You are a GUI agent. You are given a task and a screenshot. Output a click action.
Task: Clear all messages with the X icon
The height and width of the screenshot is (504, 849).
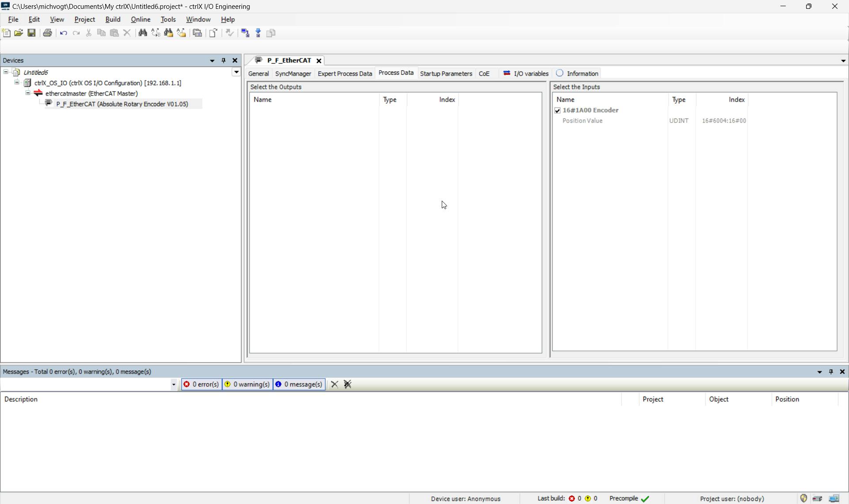click(x=335, y=385)
